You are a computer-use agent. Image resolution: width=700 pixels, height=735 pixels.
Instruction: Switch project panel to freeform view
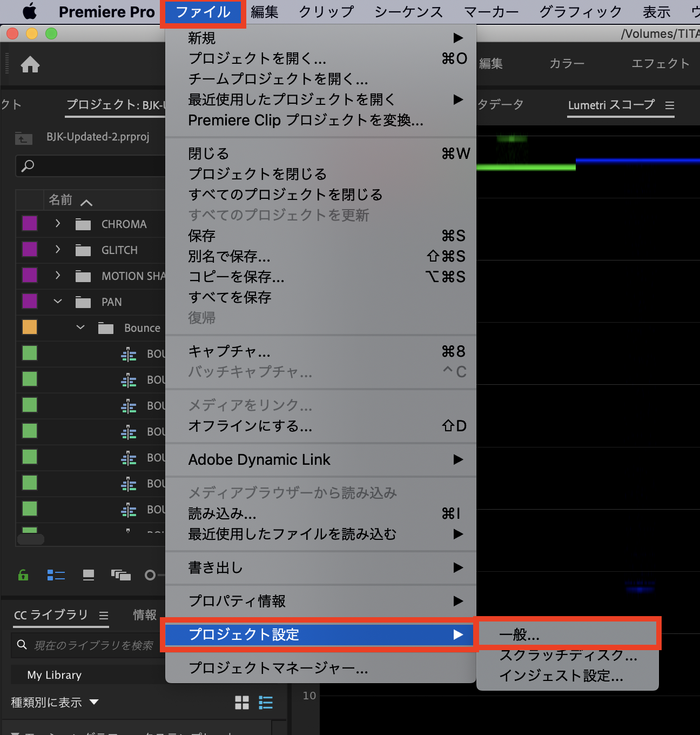pyautogui.click(x=121, y=575)
